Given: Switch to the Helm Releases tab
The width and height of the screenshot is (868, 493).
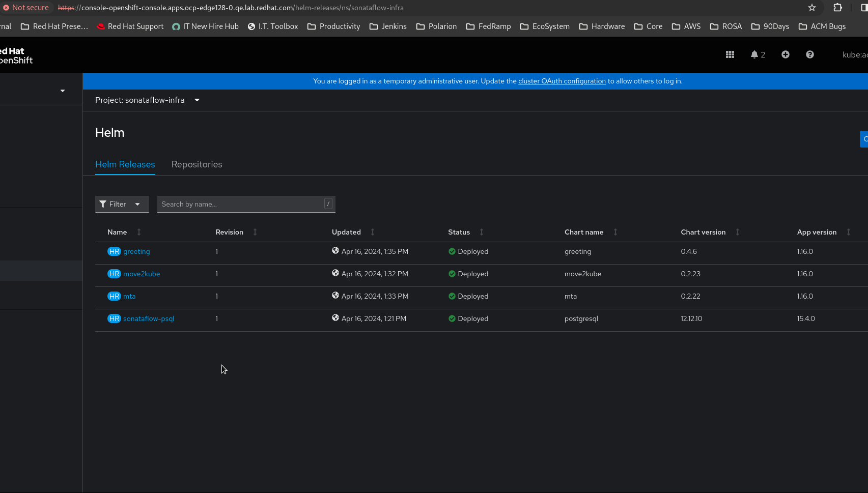Looking at the screenshot, I should pos(125,164).
